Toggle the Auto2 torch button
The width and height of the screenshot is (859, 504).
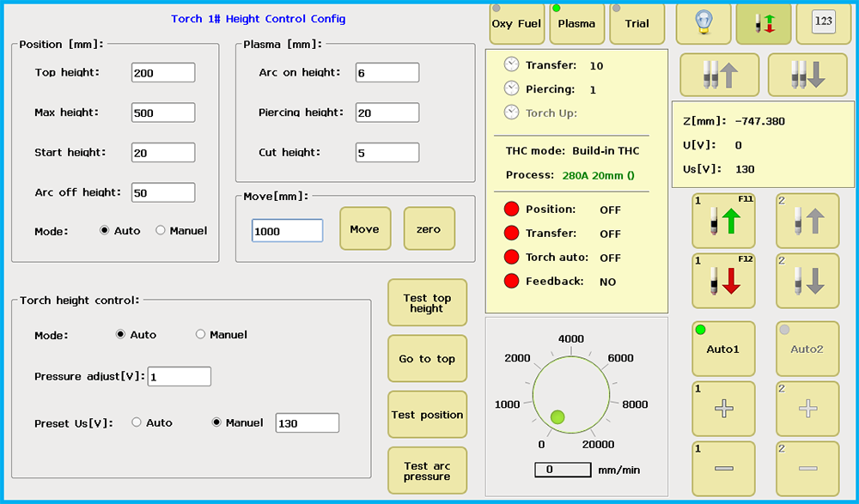coord(807,349)
